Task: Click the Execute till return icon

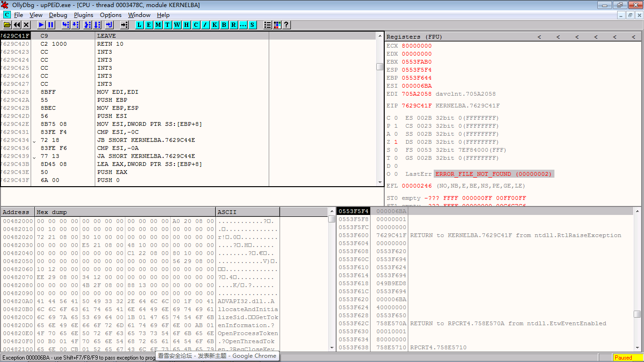Action: click(x=109, y=25)
